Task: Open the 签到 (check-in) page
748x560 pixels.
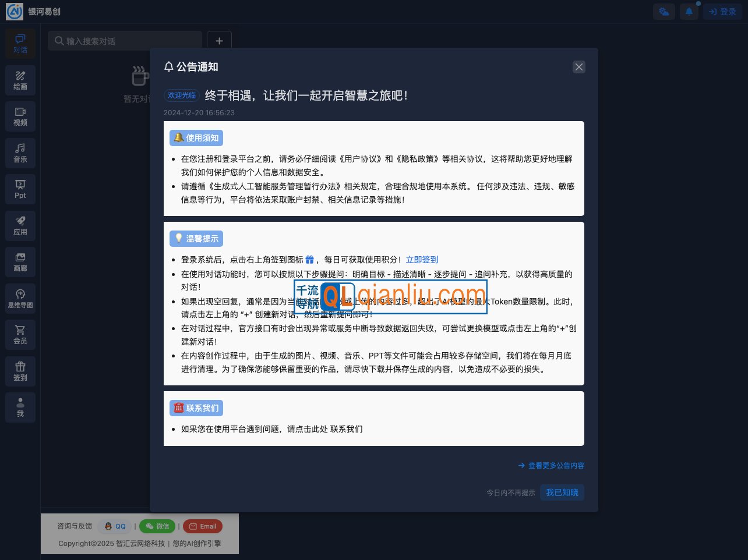Action: point(20,371)
